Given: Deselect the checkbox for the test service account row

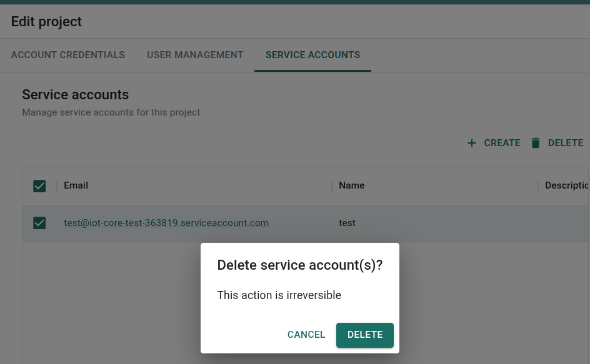Looking at the screenshot, I should point(39,223).
